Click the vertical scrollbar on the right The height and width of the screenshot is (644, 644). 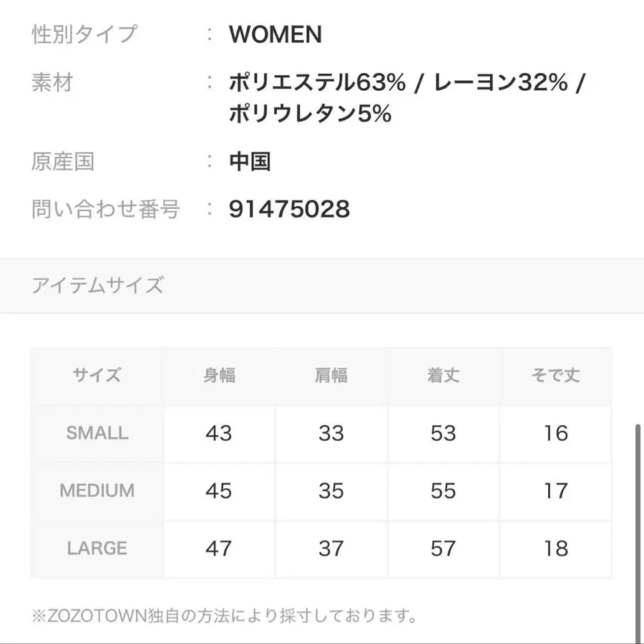click(638, 530)
